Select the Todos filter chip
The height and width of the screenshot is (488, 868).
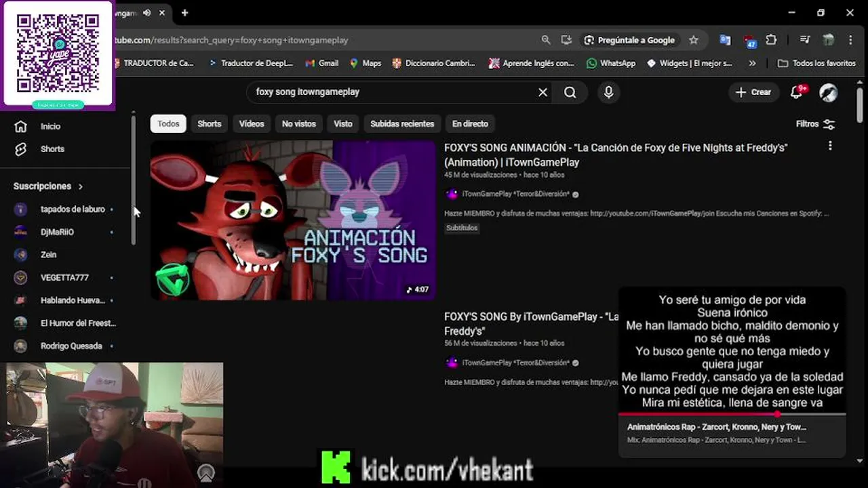pyautogui.click(x=168, y=123)
